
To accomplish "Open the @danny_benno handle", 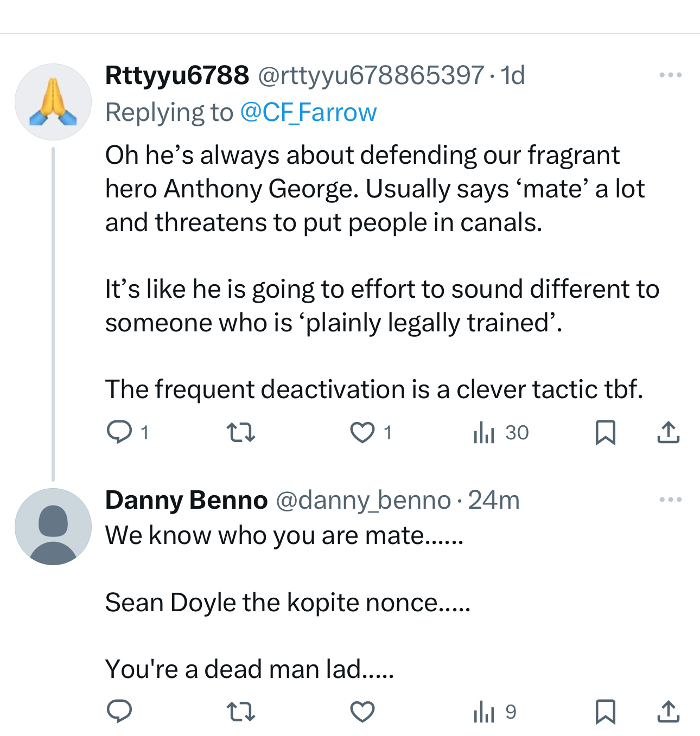I will pyautogui.click(x=363, y=500).
